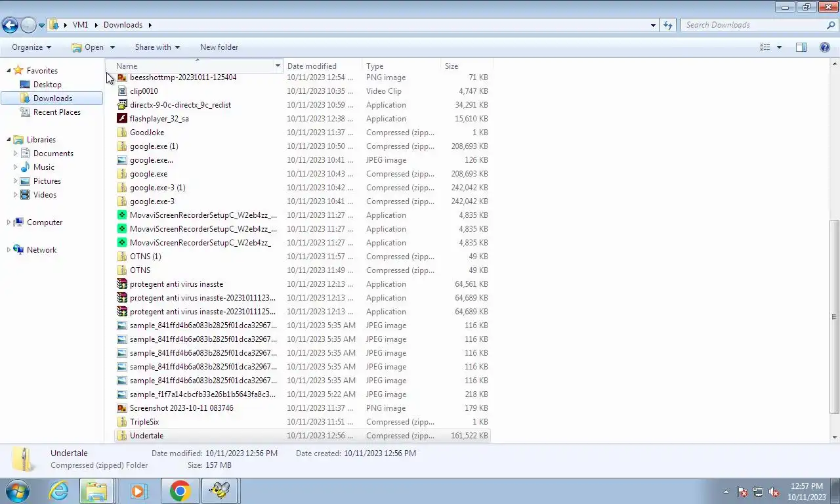The image size is (840, 504).
Task: Click the Refresh button beside address bar
Action: point(668,25)
